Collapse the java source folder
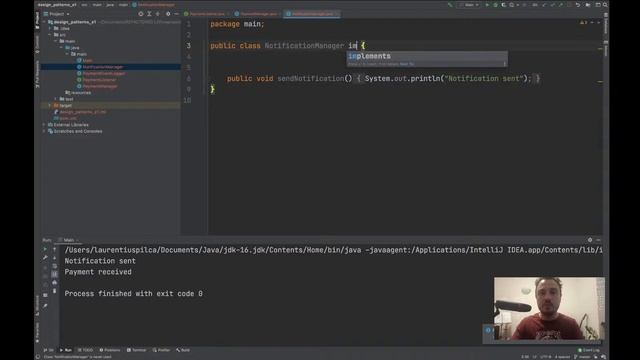This screenshot has width=640, height=360. tap(61, 48)
